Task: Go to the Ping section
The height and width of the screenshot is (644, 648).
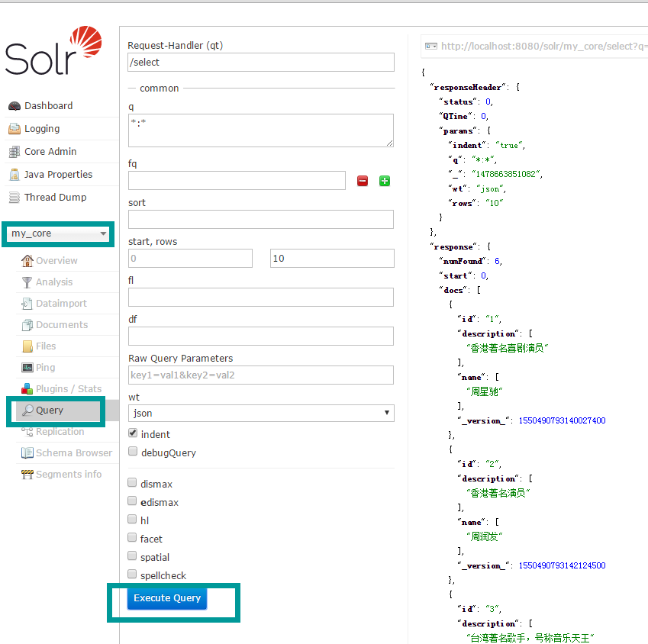Action: pyautogui.click(x=46, y=368)
